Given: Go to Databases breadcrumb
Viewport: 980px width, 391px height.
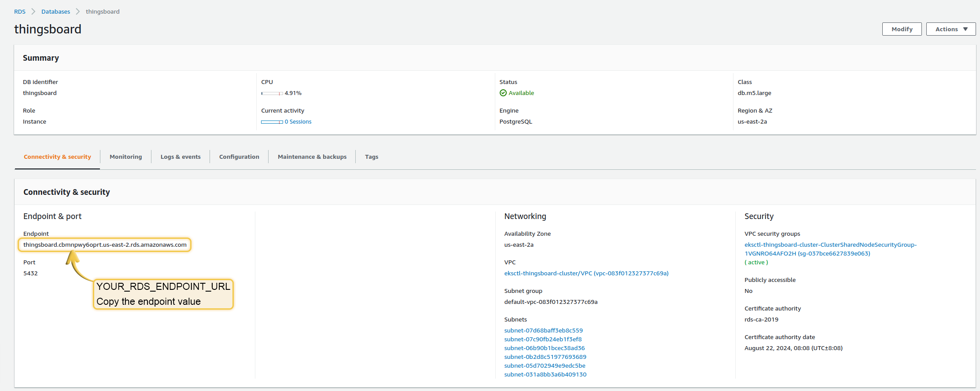Looking at the screenshot, I should [x=55, y=11].
